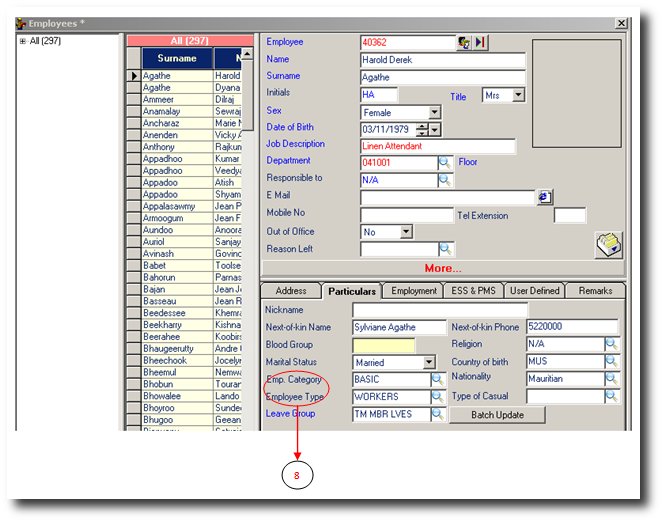Select the Babet surname row
The image size is (663, 522).
tap(177, 265)
